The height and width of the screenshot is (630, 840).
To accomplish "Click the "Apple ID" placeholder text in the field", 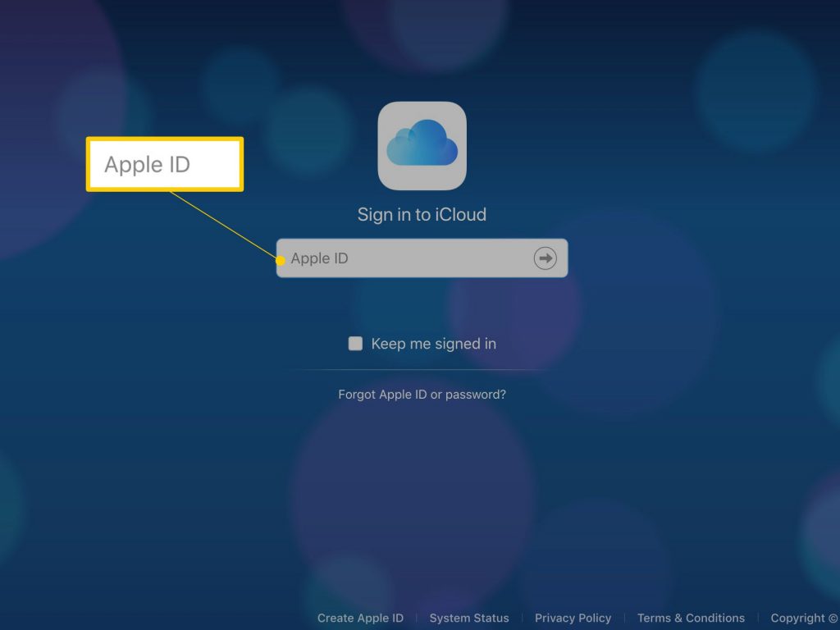I will 319,258.
